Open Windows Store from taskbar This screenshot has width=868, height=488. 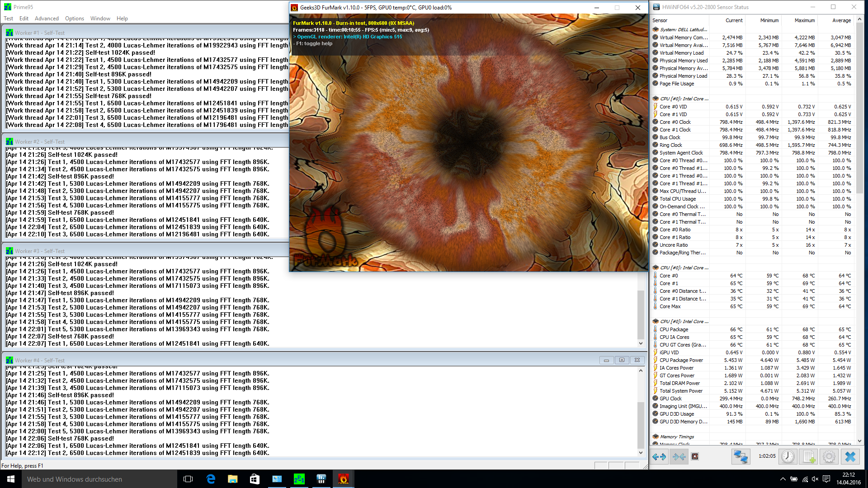pyautogui.click(x=255, y=479)
